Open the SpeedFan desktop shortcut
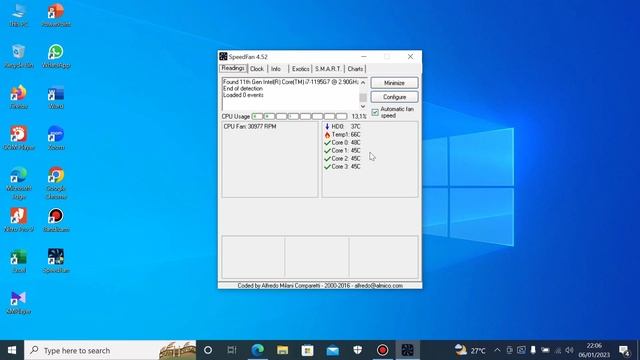Viewport: 640px width, 360px height. tap(56, 261)
